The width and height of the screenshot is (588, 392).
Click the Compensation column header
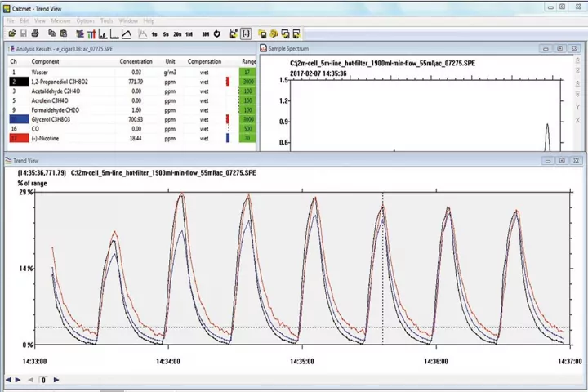204,61
